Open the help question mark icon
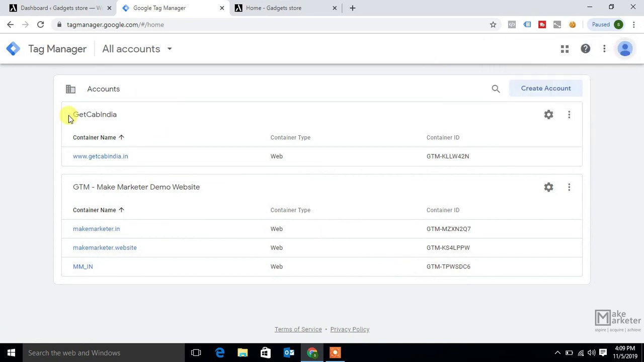Image resolution: width=644 pixels, height=362 pixels. 585,49
